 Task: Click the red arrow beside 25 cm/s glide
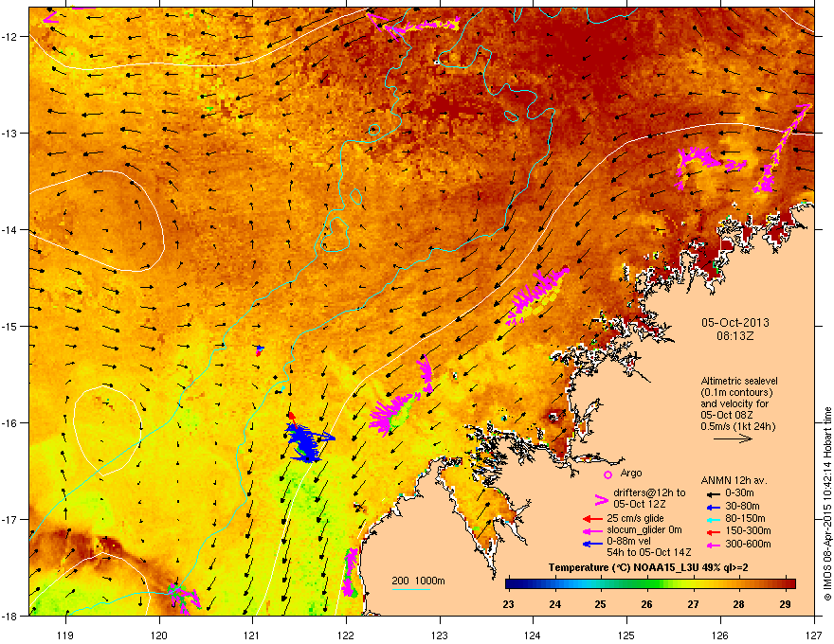(592, 519)
